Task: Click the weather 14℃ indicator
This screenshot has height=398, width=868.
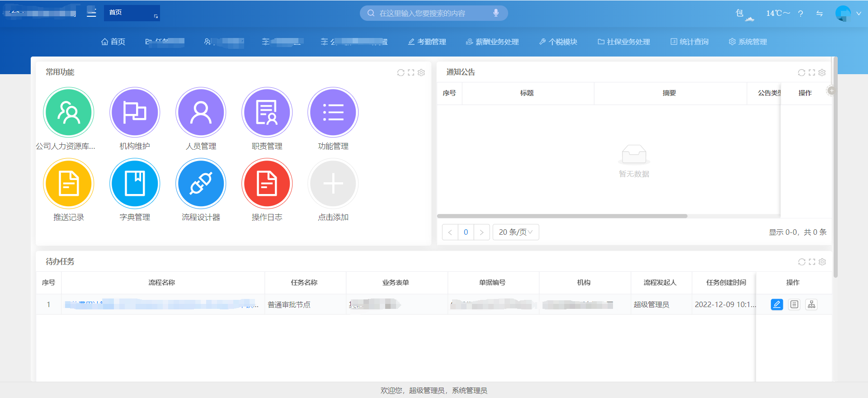Action: click(x=778, y=13)
